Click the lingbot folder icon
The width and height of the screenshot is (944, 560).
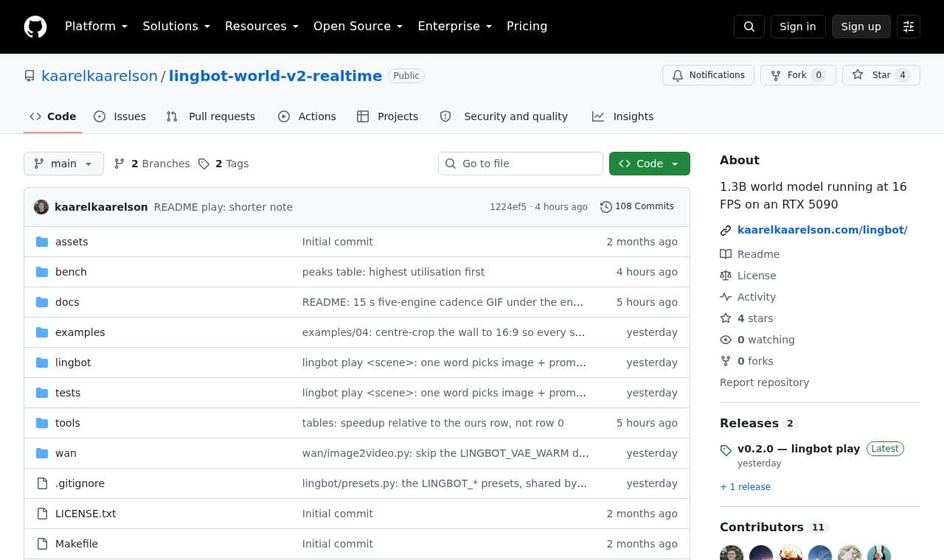click(42, 363)
